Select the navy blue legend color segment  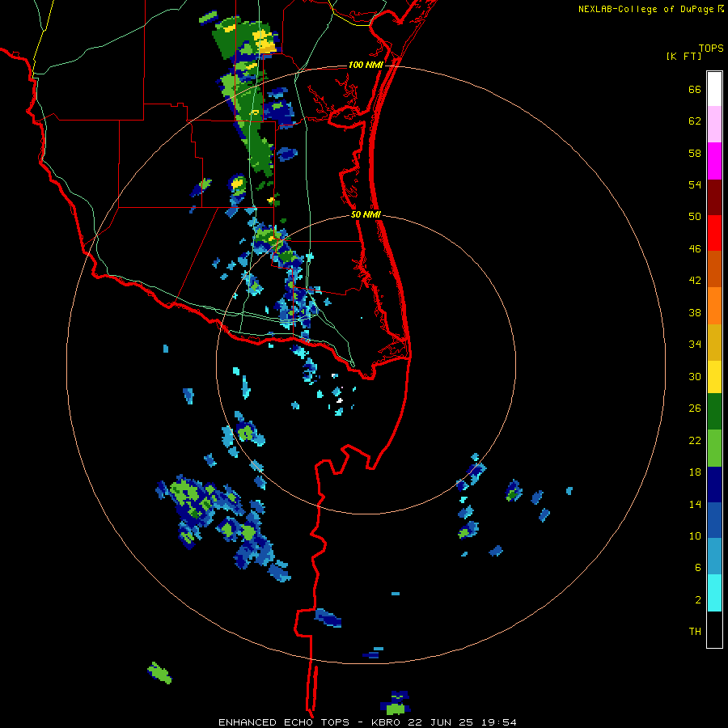click(714, 485)
